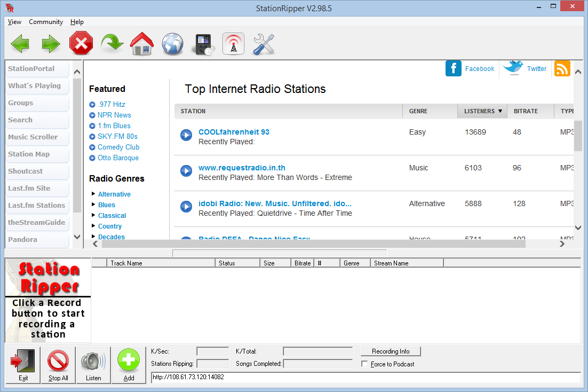Sort stations by Genre column header
The width and height of the screenshot is (588, 392).
click(x=430, y=111)
